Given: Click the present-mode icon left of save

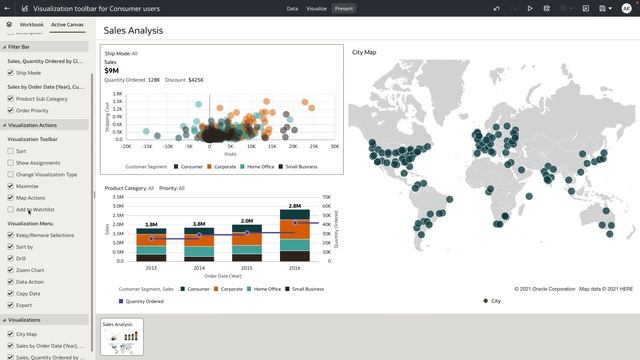Looking at the screenshot, I should pyautogui.click(x=586, y=8).
